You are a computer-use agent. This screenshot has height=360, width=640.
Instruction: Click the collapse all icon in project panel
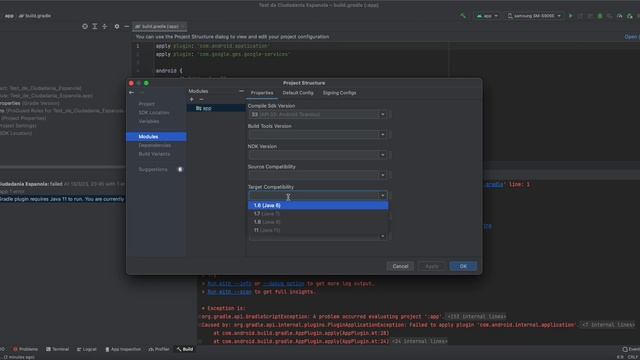point(105,26)
